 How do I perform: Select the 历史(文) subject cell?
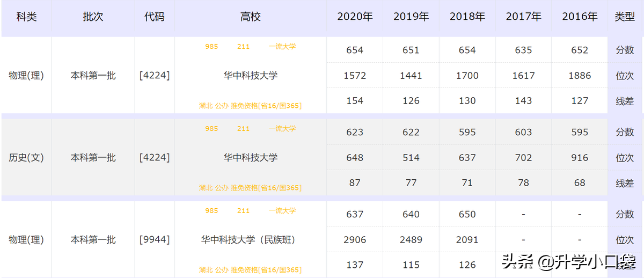point(26,158)
